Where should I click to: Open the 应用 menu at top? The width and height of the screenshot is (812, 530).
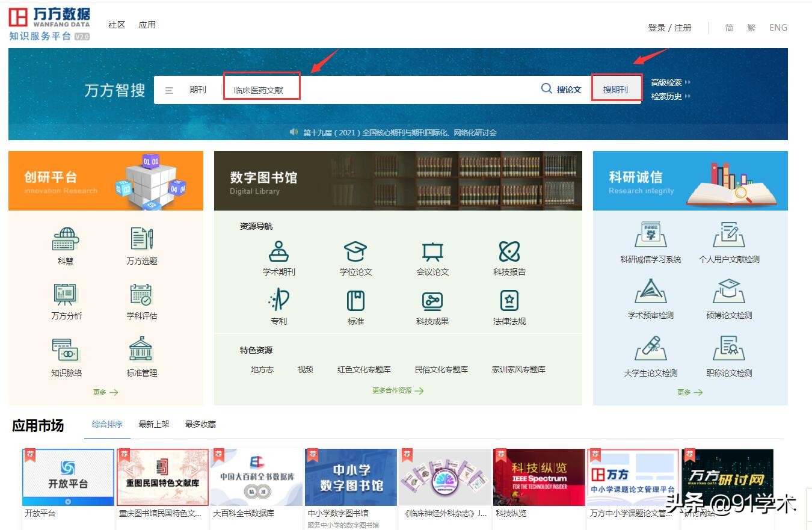pyautogui.click(x=147, y=25)
